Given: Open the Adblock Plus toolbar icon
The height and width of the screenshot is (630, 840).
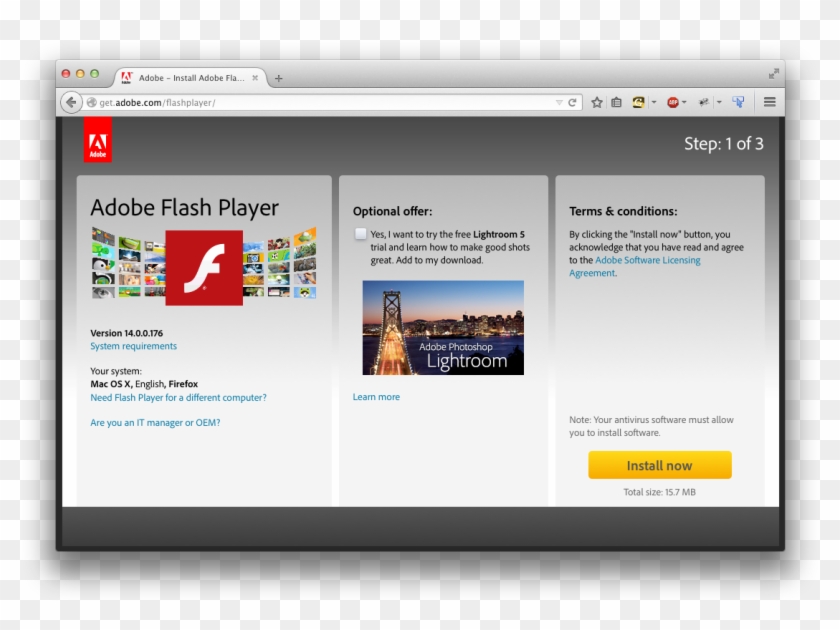Looking at the screenshot, I should [x=673, y=101].
